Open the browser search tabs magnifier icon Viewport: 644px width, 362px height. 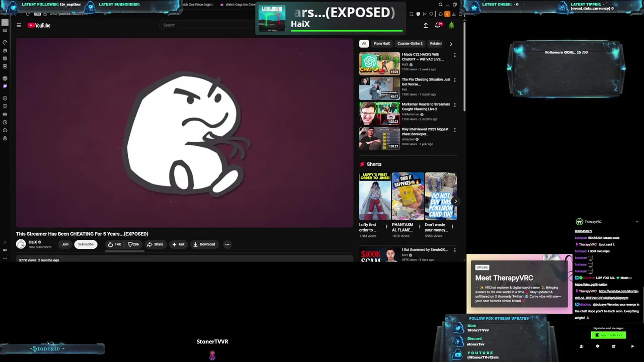pos(440,5)
